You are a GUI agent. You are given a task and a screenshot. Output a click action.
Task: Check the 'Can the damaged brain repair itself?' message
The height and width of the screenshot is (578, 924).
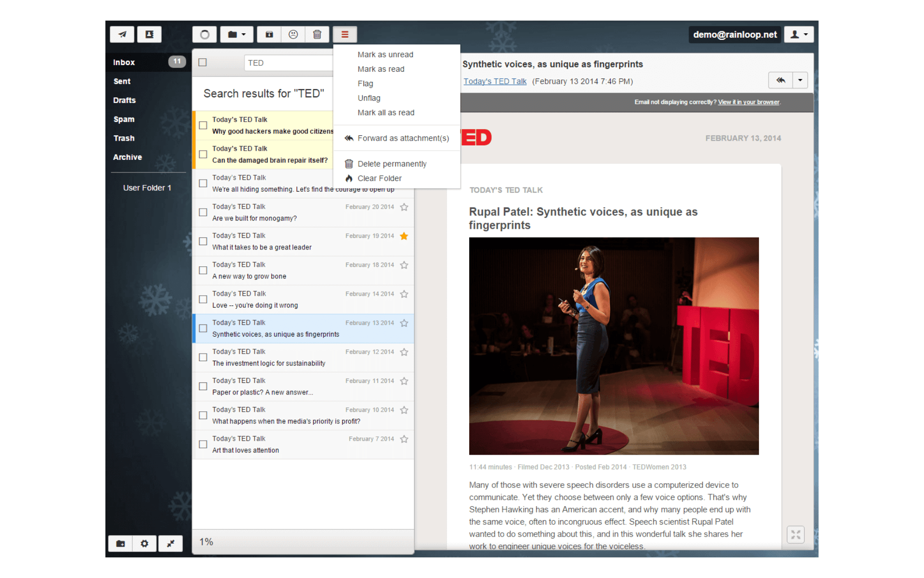click(x=203, y=154)
